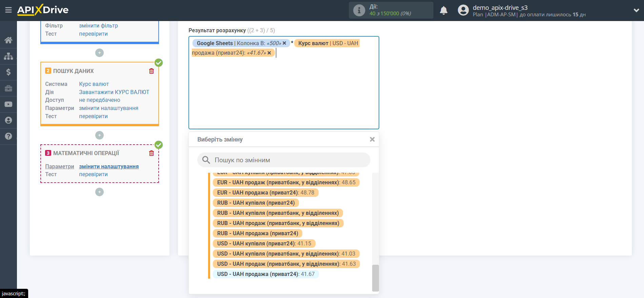This screenshot has height=298, width=644.
Task: Remove the Google Sheets Колонка B variable
Action: [284, 43]
